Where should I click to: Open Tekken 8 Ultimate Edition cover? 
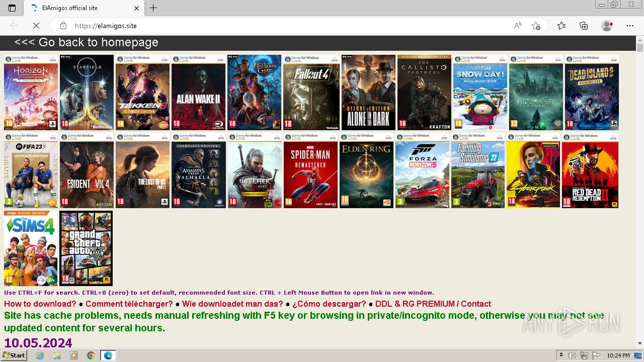[142, 93]
